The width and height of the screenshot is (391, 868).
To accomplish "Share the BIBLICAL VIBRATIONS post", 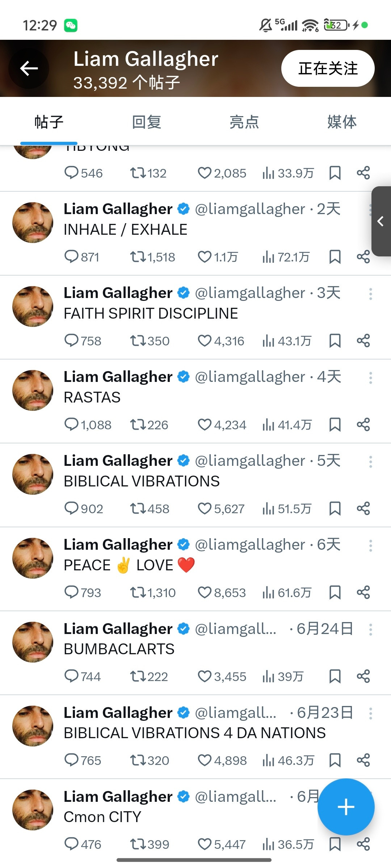I will point(363,509).
